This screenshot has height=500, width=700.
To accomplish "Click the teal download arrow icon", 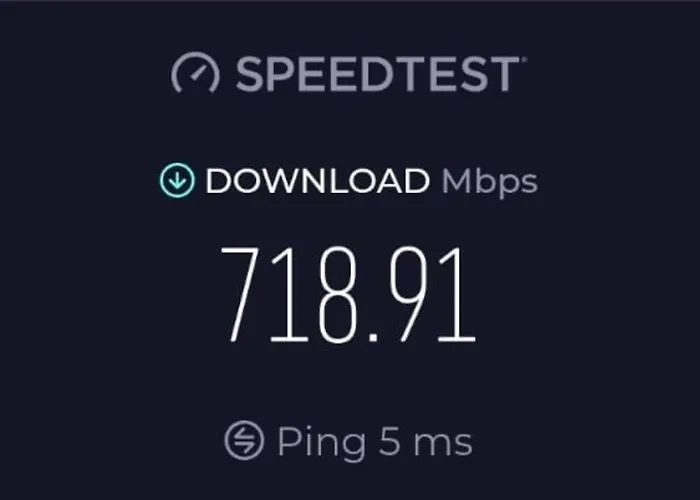I will tap(177, 180).
